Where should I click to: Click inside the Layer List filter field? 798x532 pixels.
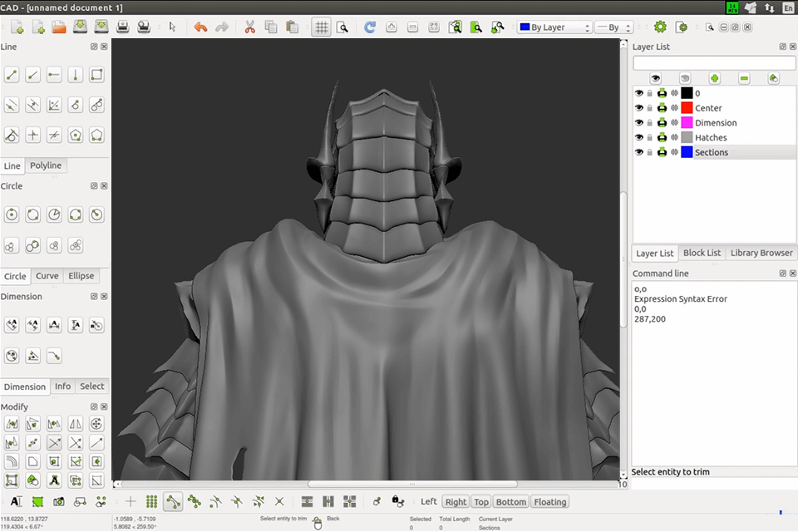coord(713,62)
